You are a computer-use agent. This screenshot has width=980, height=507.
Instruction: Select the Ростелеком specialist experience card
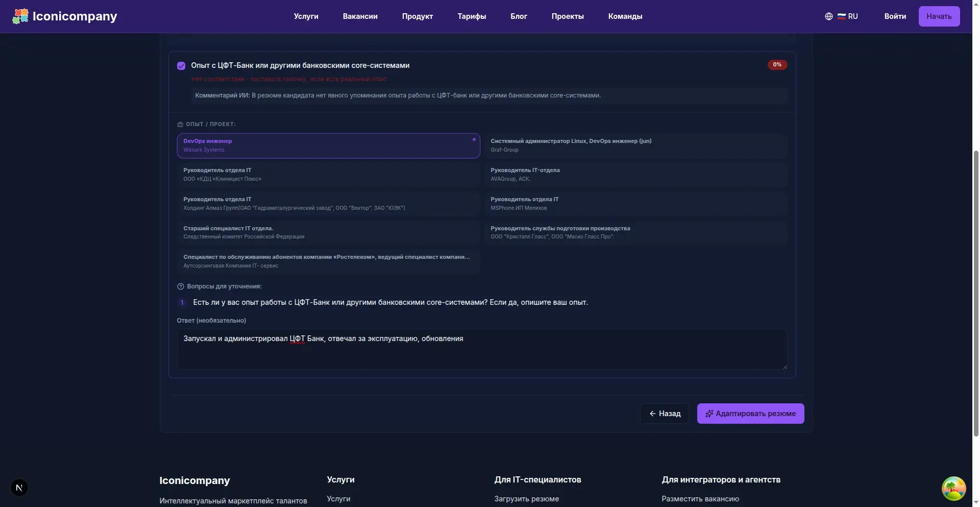coord(328,261)
